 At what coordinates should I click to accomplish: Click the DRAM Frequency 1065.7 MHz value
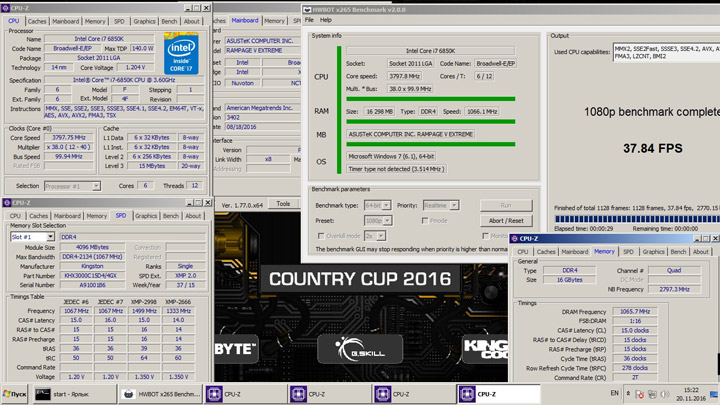click(x=635, y=312)
